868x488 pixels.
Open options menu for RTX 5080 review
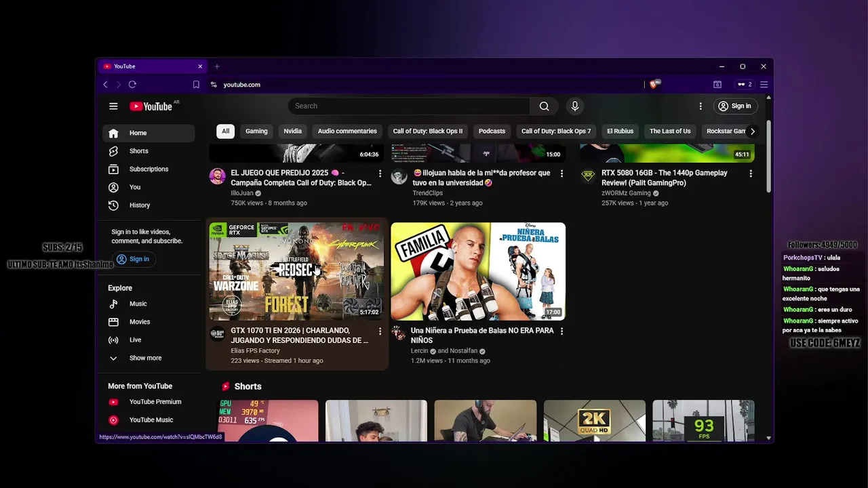tap(751, 174)
